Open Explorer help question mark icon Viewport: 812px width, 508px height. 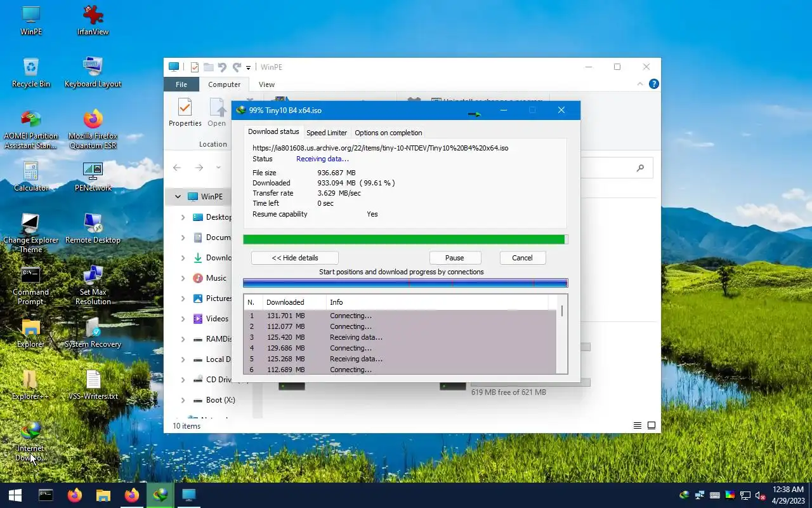(654, 84)
